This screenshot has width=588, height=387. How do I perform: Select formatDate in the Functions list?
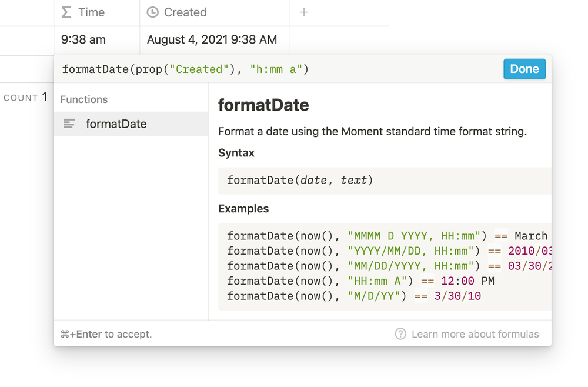click(x=116, y=124)
